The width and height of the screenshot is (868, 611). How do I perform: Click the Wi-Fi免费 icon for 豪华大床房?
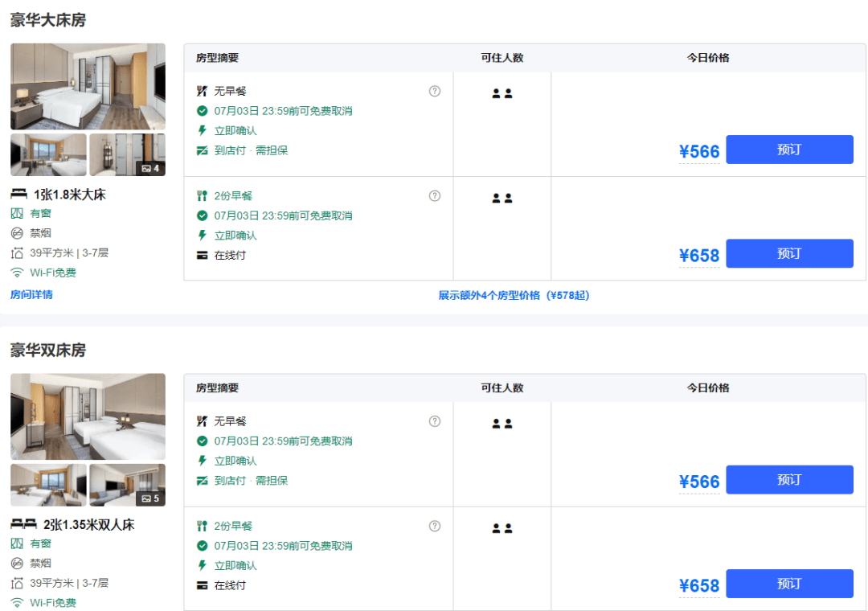click(x=17, y=273)
